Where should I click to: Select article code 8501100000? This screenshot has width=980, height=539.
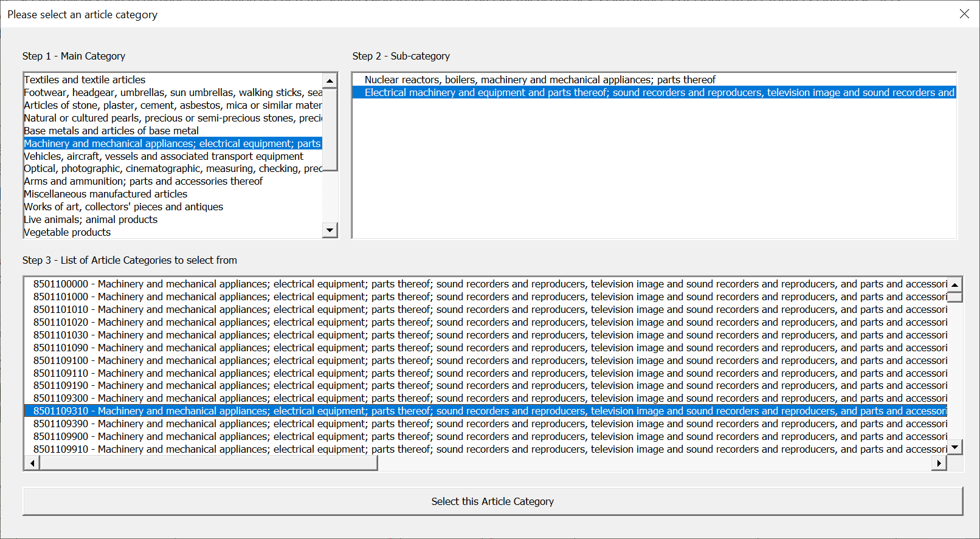[x=61, y=284]
